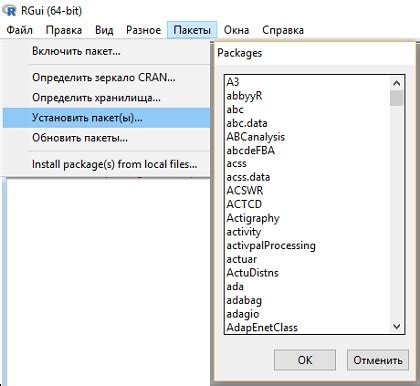Select package abc in the list
Viewport: 420px width, 386px height.
coord(307,109)
